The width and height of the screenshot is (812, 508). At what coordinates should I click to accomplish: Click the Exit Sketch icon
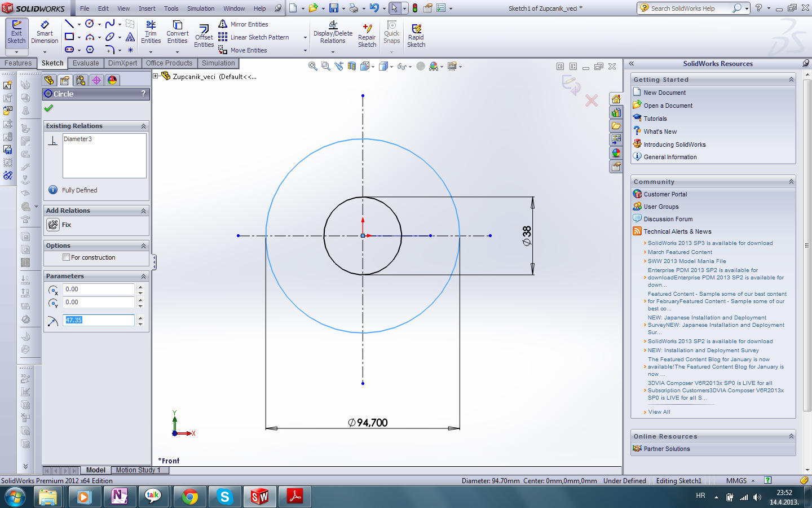click(16, 32)
